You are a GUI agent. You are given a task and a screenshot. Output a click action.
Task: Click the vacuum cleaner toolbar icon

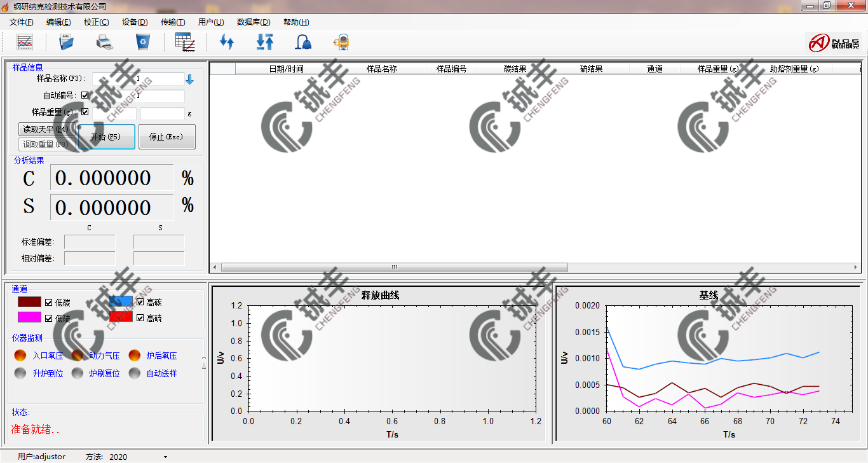304,43
